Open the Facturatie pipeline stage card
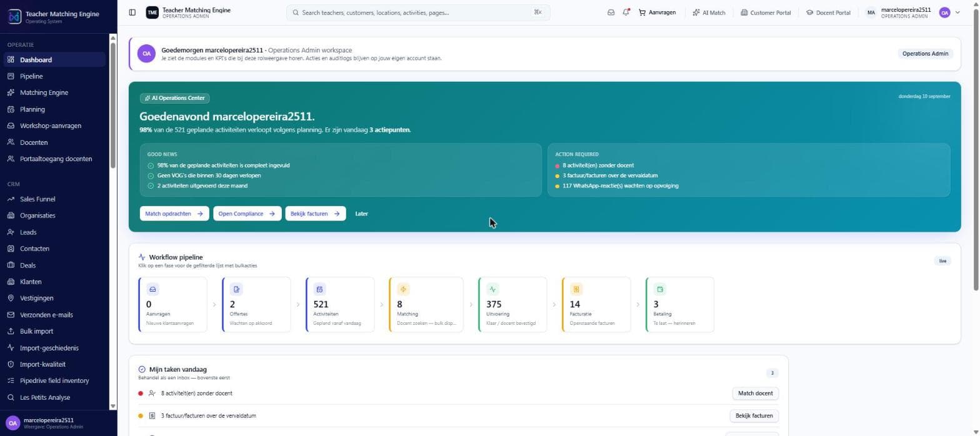The height and width of the screenshot is (436, 980). coord(596,305)
